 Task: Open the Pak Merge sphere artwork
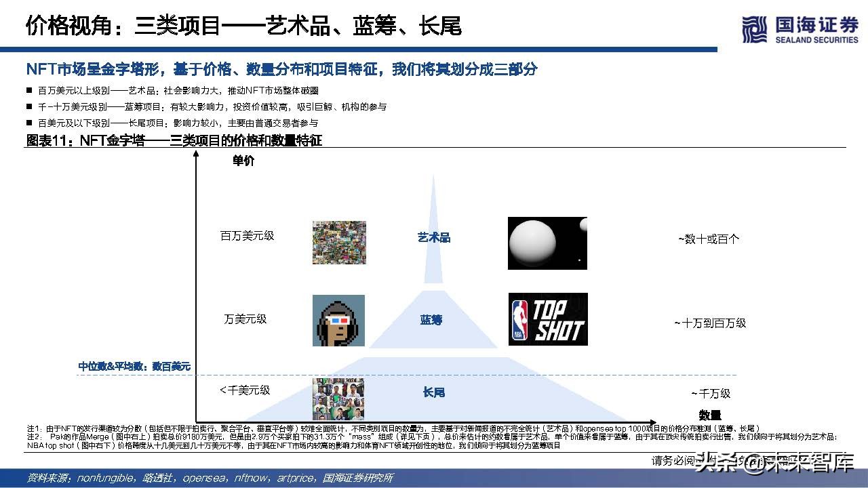[547, 243]
